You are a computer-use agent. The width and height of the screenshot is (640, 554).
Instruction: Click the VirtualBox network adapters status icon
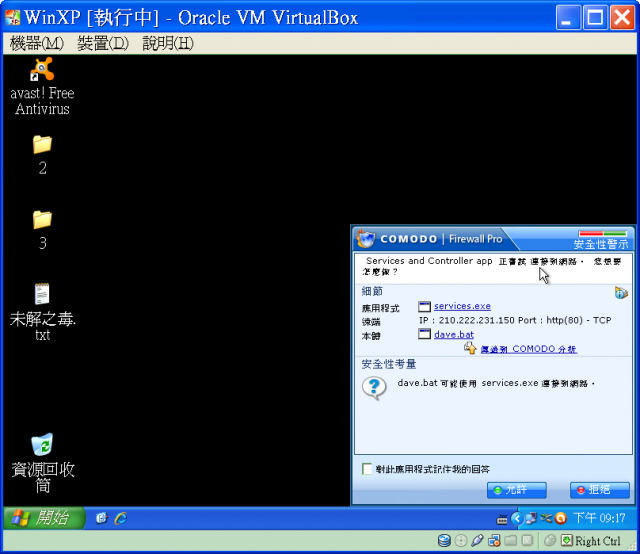(494, 541)
